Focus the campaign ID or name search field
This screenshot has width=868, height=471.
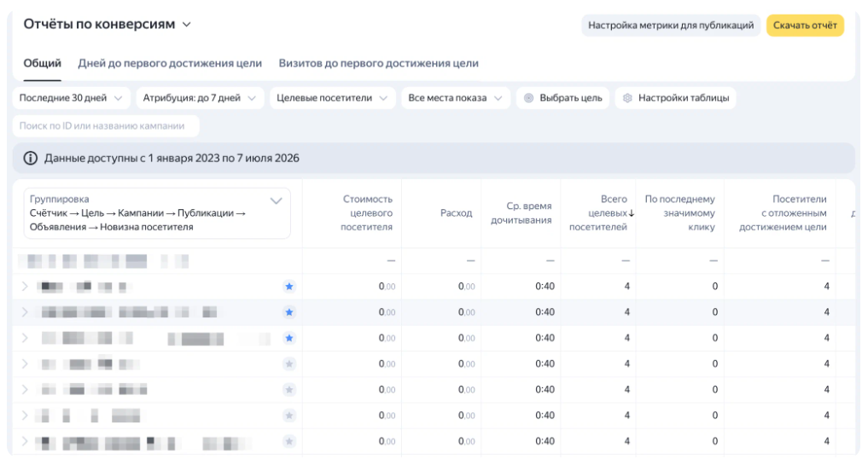(x=106, y=125)
